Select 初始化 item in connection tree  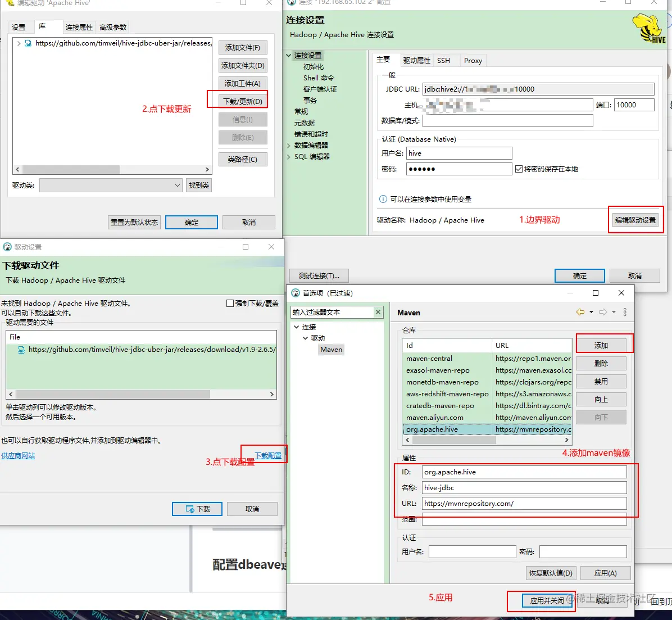(314, 66)
